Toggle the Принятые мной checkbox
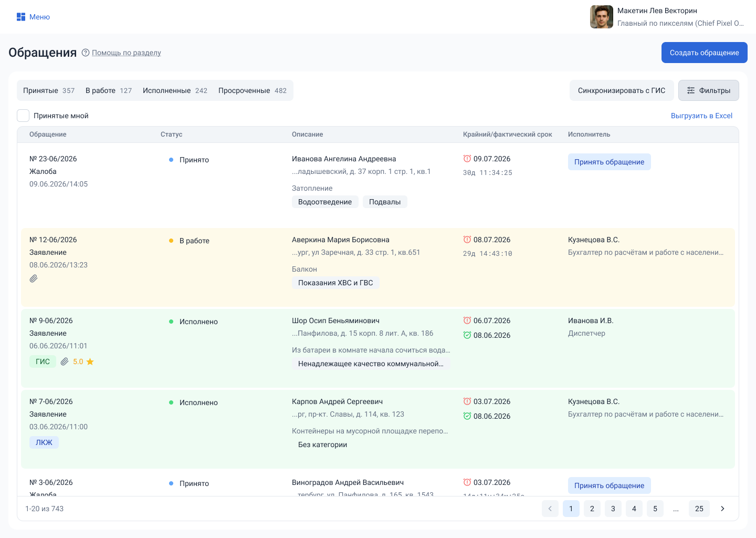Screen dimensions: 756x538 point(23,116)
